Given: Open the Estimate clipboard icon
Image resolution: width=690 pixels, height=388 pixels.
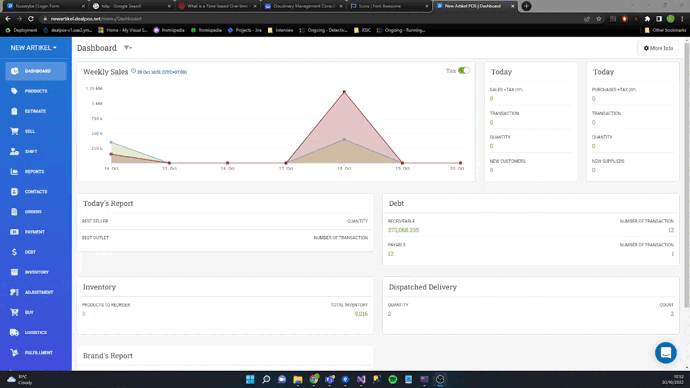Looking at the screenshot, I should [x=15, y=111].
